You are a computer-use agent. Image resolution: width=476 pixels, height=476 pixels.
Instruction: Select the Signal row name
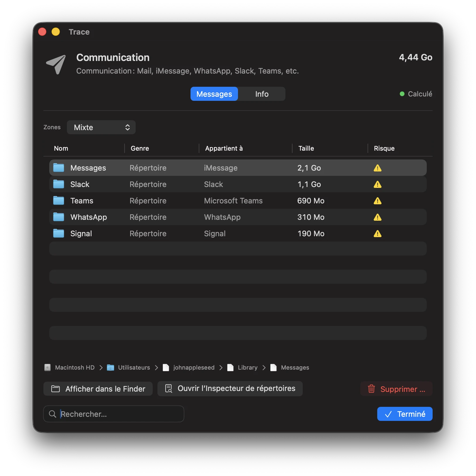tap(81, 234)
